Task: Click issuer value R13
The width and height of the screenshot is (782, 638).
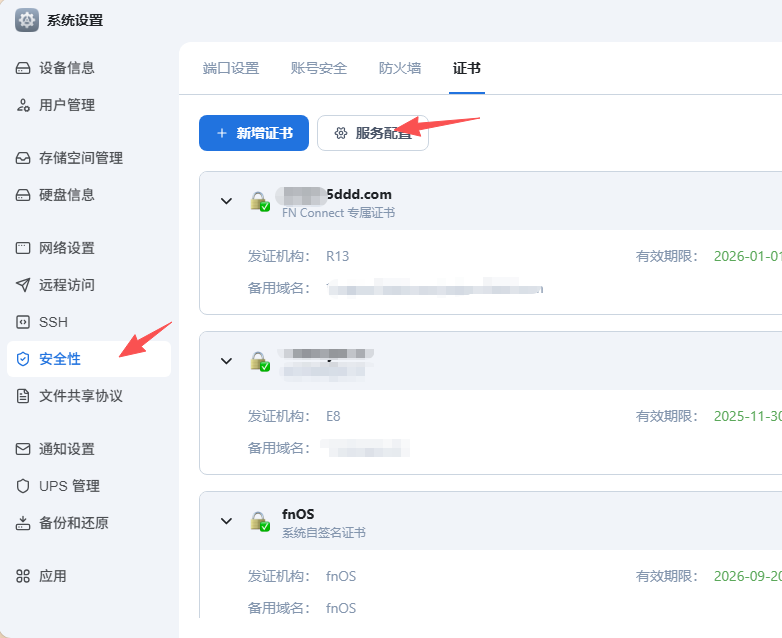Action: (338, 256)
